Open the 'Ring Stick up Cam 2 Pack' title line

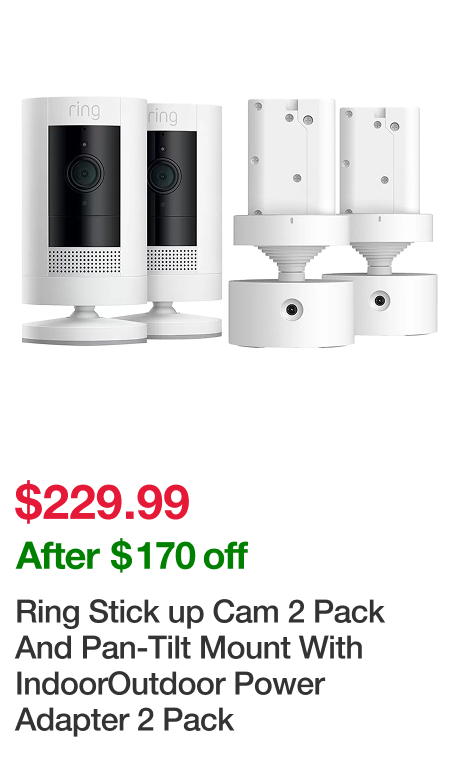pyautogui.click(x=200, y=613)
